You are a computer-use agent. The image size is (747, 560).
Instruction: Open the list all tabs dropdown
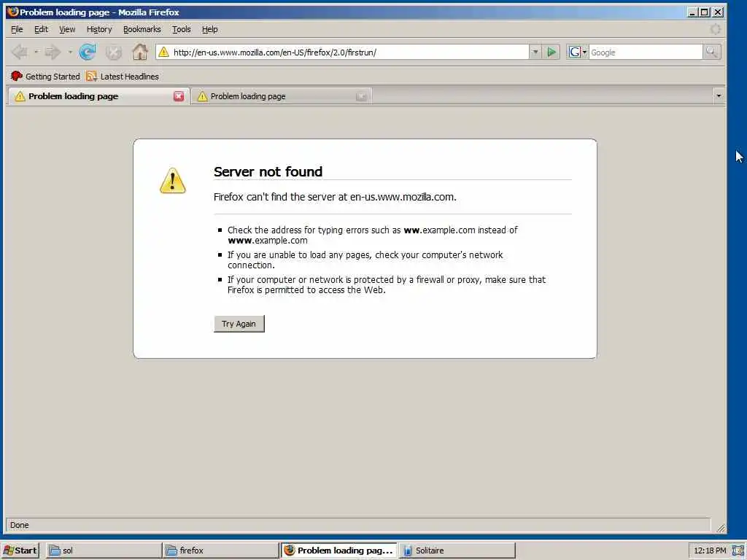[x=719, y=96]
